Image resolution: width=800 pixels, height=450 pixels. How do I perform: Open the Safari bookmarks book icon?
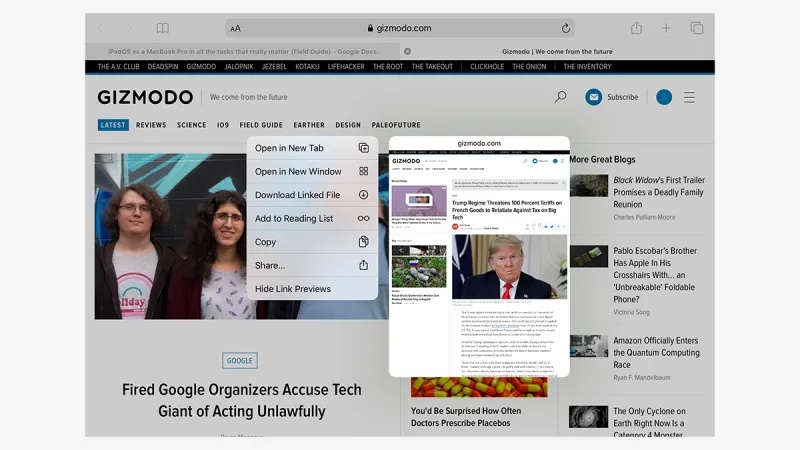point(163,28)
